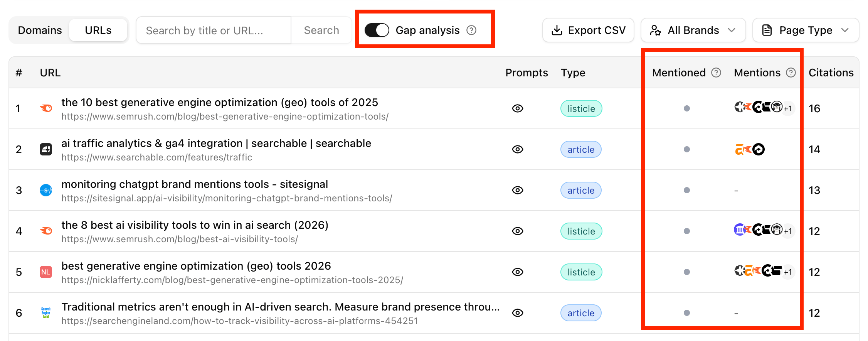Image resolution: width=868 pixels, height=341 pixels.
Task: Click article tag in row 3
Action: 581,190
